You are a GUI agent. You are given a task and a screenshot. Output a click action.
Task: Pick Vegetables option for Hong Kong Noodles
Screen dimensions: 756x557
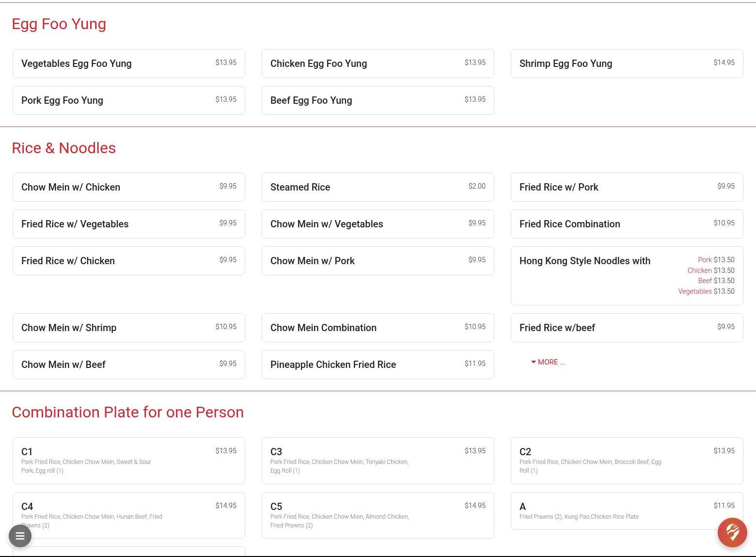click(706, 291)
